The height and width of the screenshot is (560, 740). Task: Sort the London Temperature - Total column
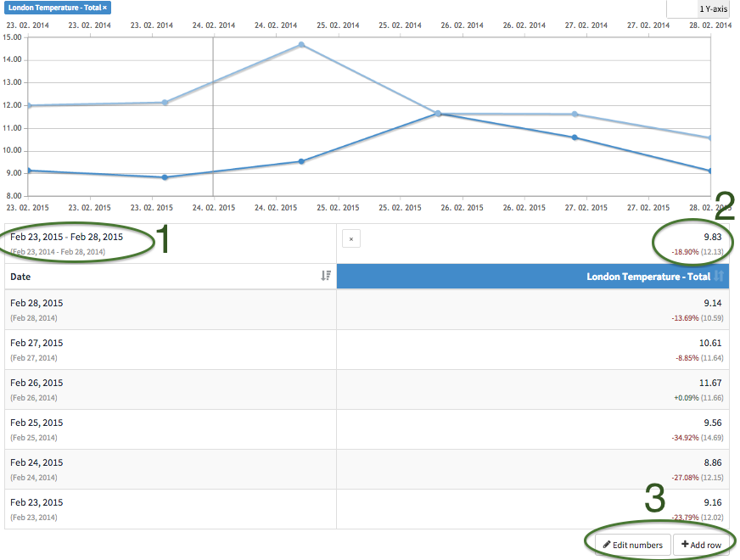click(x=719, y=276)
